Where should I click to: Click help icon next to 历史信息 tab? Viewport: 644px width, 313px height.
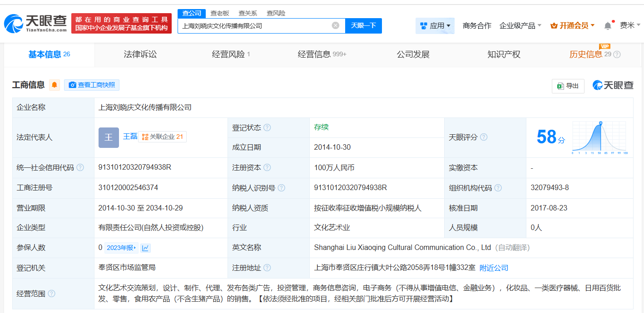tap(617, 54)
